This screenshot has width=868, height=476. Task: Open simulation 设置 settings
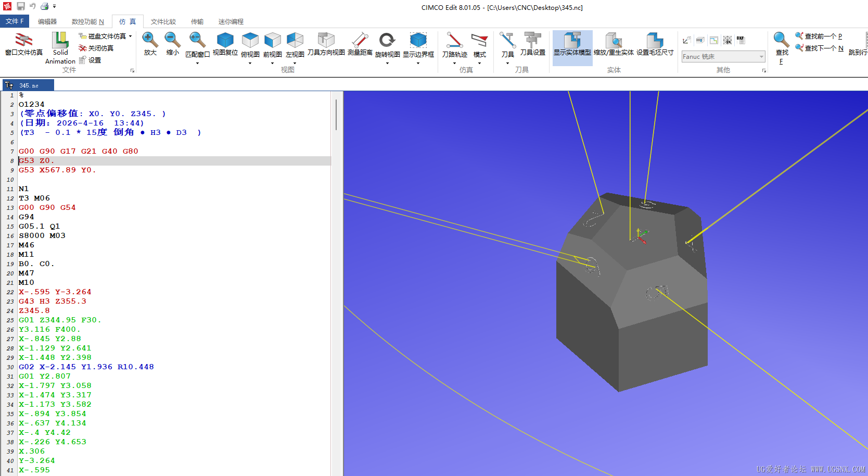tap(90, 60)
